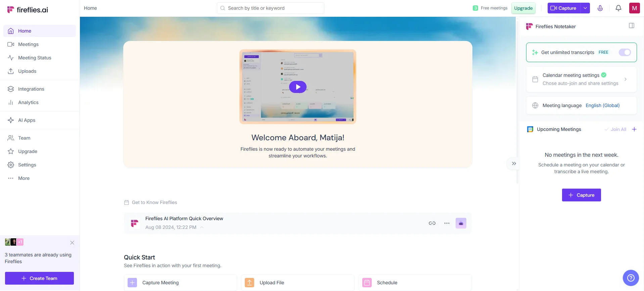Click the Fireflies logo on meeting row
Screen dimensions: 644x291
pyautogui.click(x=135, y=223)
